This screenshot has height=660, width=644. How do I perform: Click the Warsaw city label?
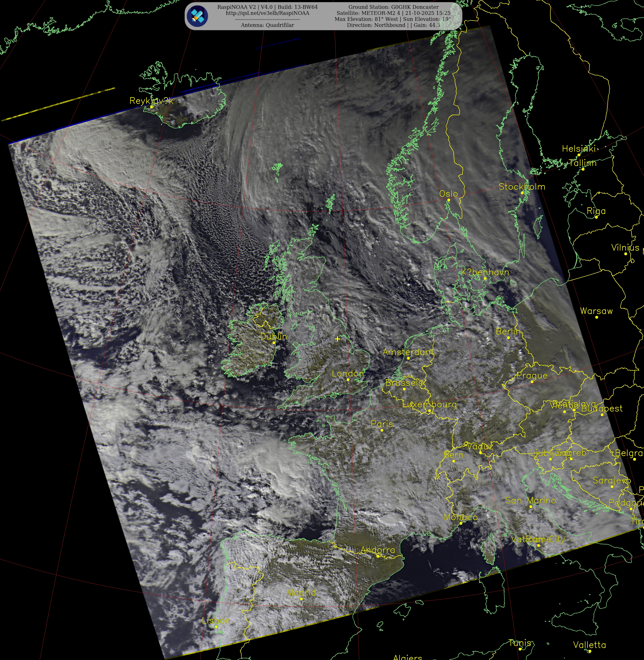596,311
